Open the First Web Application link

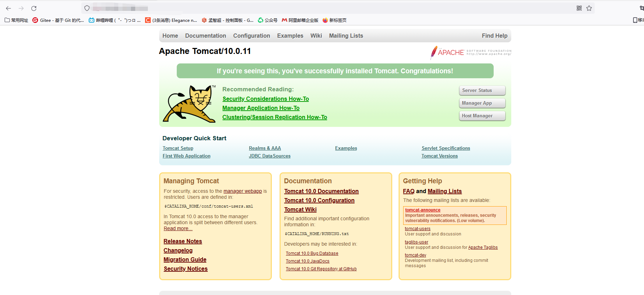(x=187, y=156)
